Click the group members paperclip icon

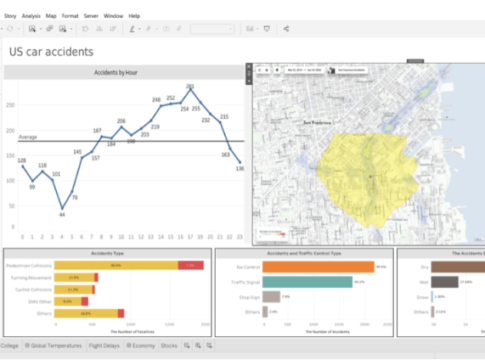[148, 29]
